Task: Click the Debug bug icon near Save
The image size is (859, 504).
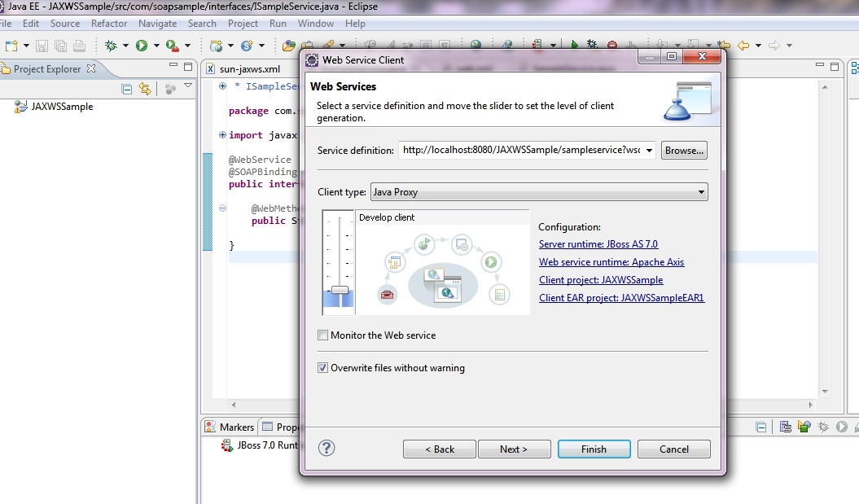Action: point(112,46)
